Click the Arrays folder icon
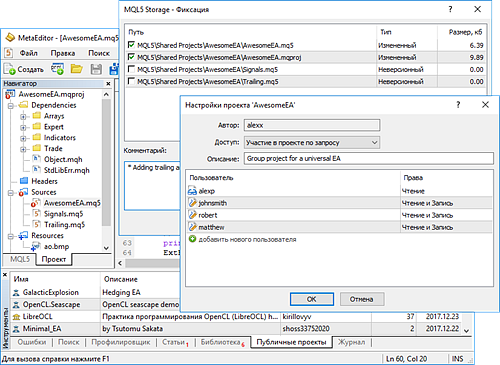500x365 pixels. pos(37,116)
